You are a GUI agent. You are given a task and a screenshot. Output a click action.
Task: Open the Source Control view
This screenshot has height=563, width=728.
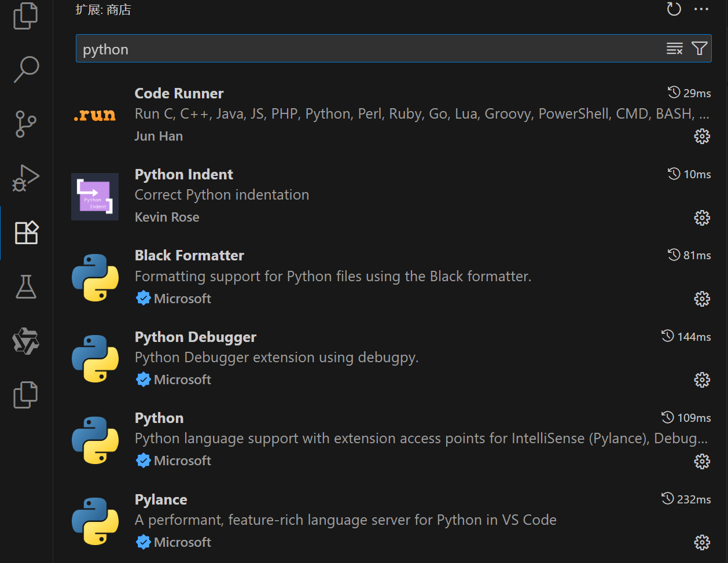pyautogui.click(x=25, y=124)
